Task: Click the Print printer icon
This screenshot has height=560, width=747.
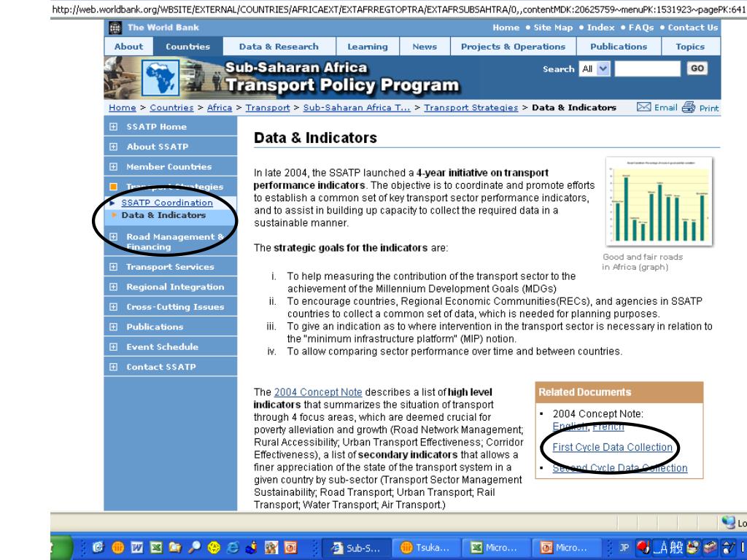Action: click(689, 107)
